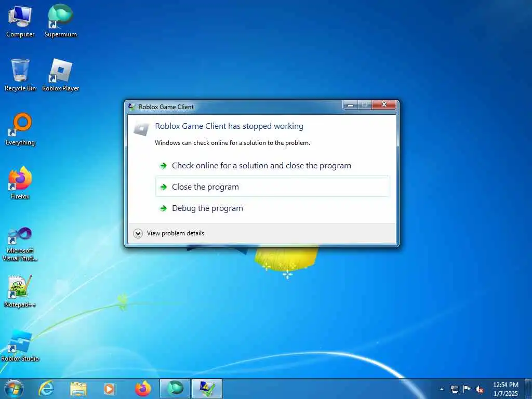Click the Roblox icon in the dialog body

(x=141, y=129)
